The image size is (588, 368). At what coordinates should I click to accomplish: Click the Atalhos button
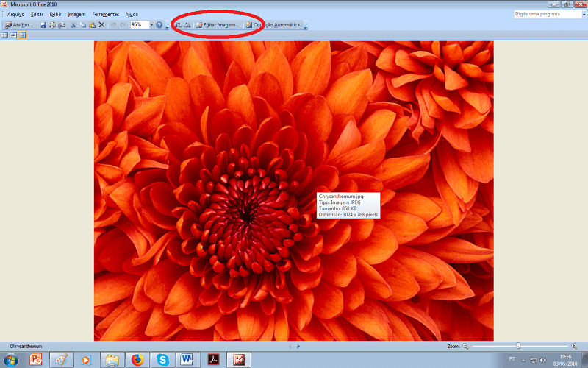point(20,25)
